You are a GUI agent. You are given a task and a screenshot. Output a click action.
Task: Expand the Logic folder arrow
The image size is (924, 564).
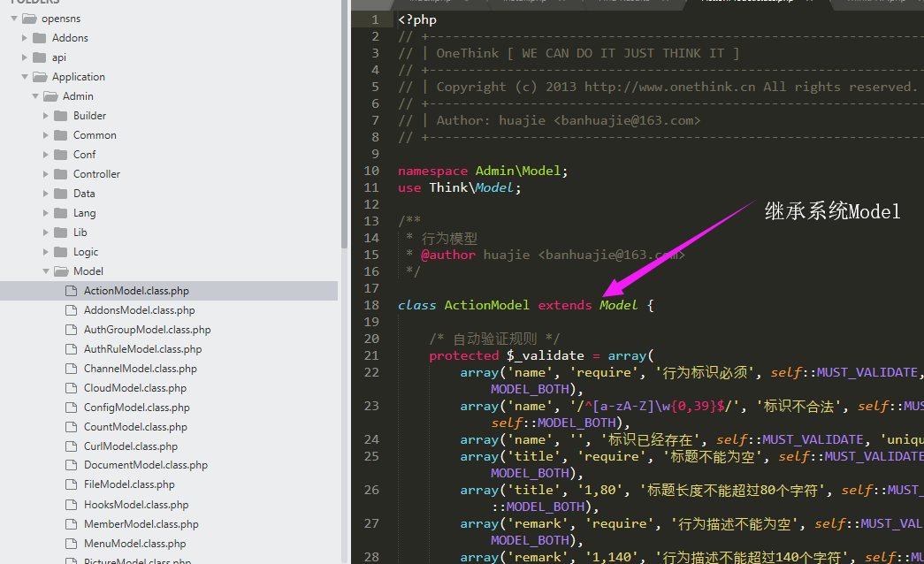coord(46,252)
